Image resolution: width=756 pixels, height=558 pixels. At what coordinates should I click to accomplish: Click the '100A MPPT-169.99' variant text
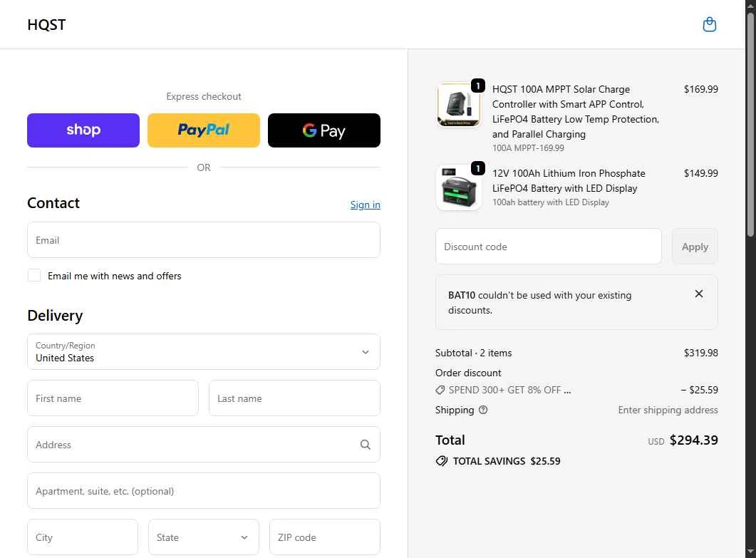(528, 148)
